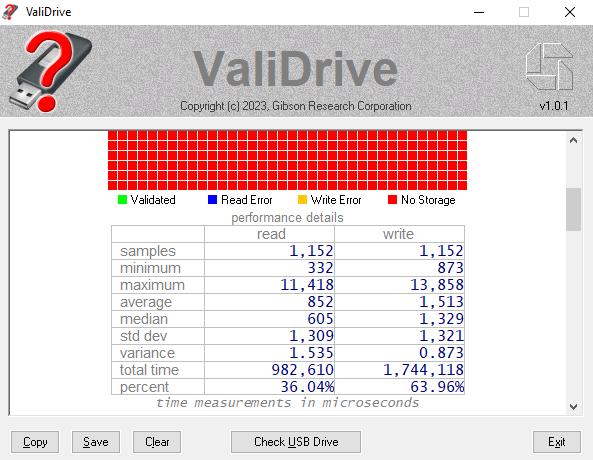Click the blue Read Error legend swatch
Viewport: 593px width, 460px height.
pos(212,200)
